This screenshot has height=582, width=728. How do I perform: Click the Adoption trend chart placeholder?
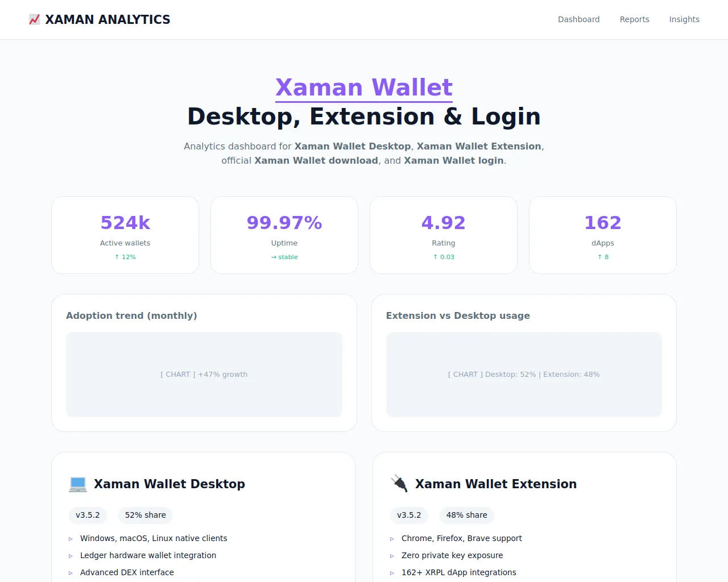[x=204, y=375]
